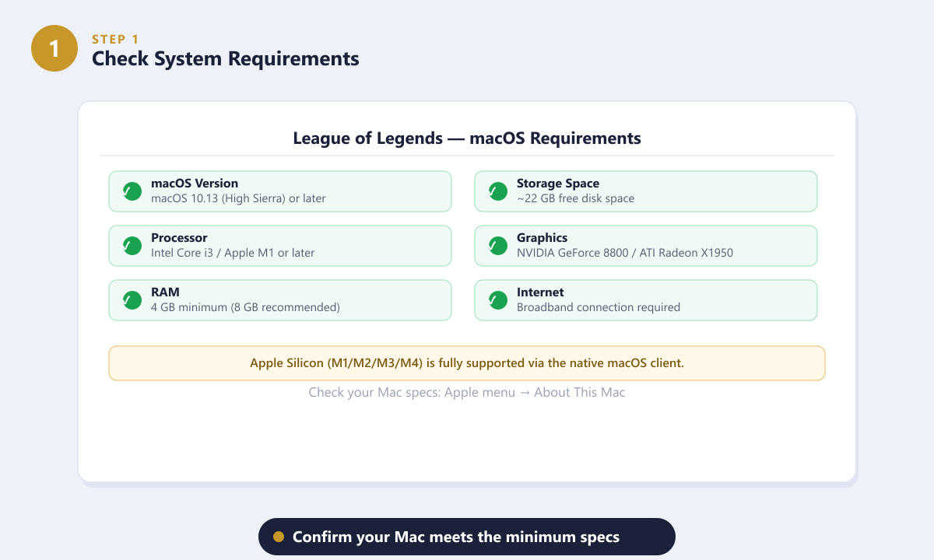934x560 pixels.
Task: Select the Graphics requirement heading
Action: (x=542, y=238)
